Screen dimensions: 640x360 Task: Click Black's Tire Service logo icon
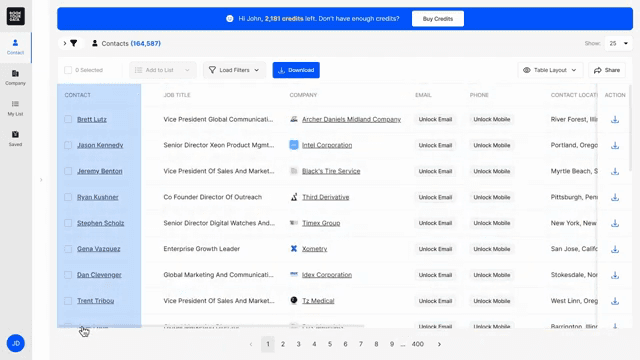[293, 171]
